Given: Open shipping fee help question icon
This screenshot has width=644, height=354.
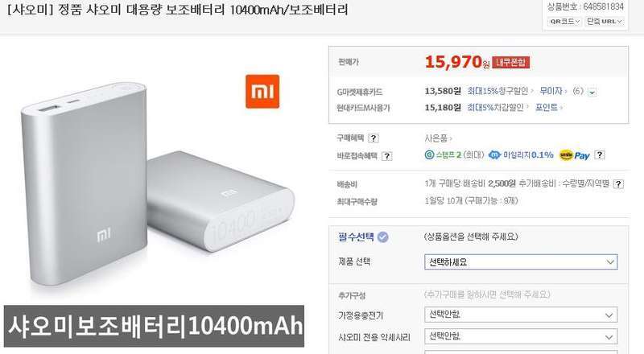Looking at the screenshot, I should click(618, 184).
